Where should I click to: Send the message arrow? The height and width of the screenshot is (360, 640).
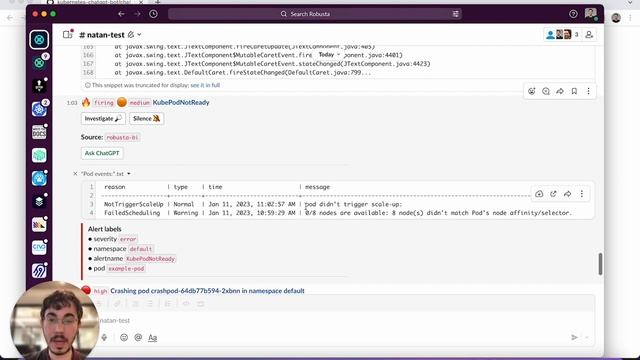pyautogui.click(x=574, y=338)
